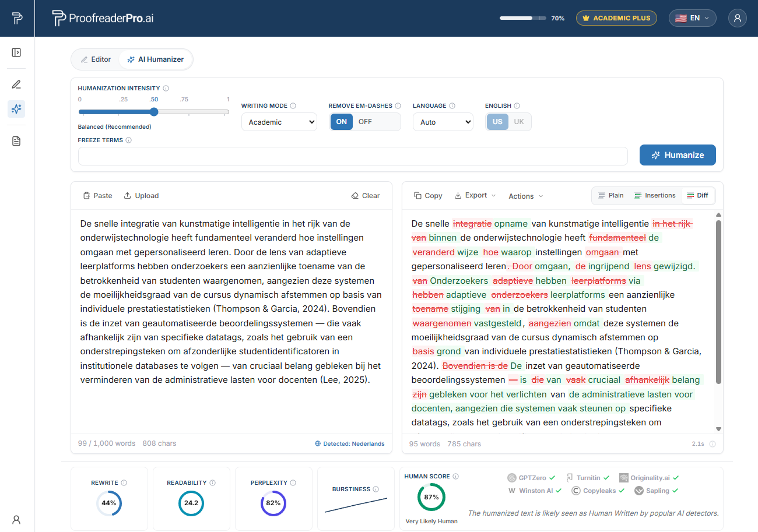Click the ProofreaderPro.ai logo in header

coord(103,18)
